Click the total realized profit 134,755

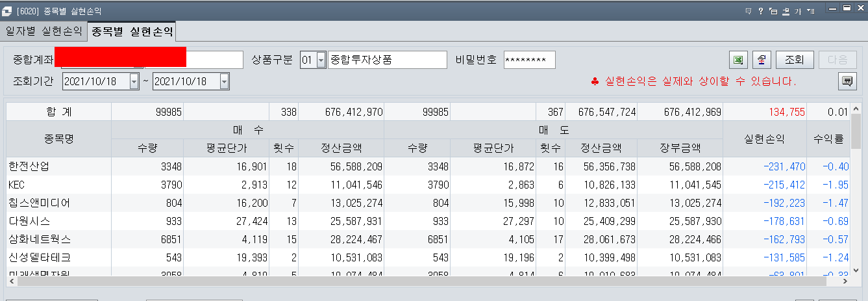point(787,112)
